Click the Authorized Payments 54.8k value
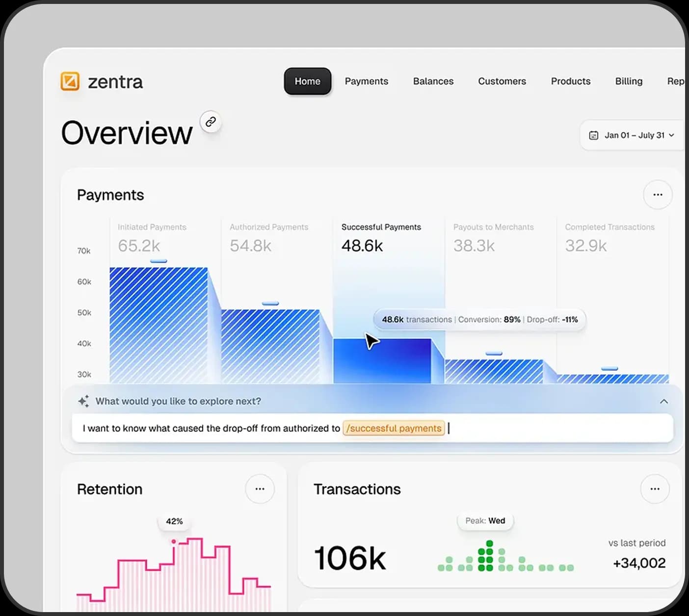The width and height of the screenshot is (689, 616). (250, 246)
